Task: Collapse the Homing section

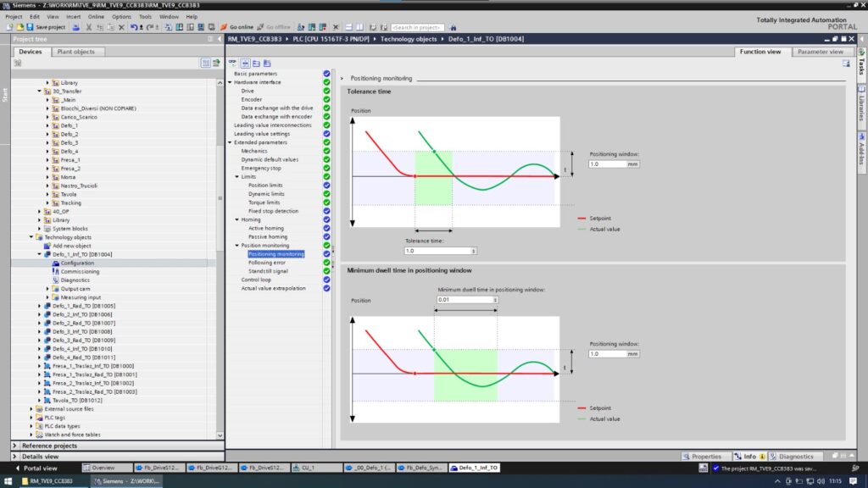Action: pos(237,219)
